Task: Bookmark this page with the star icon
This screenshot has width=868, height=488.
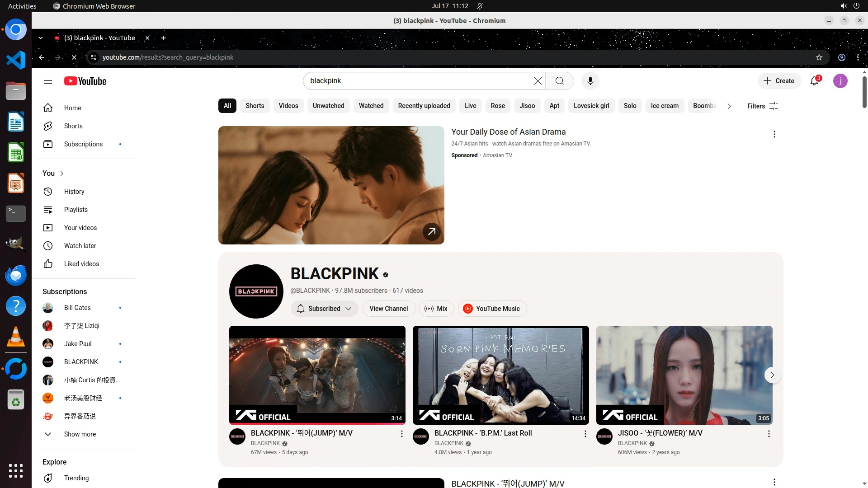Action: [x=819, y=57]
